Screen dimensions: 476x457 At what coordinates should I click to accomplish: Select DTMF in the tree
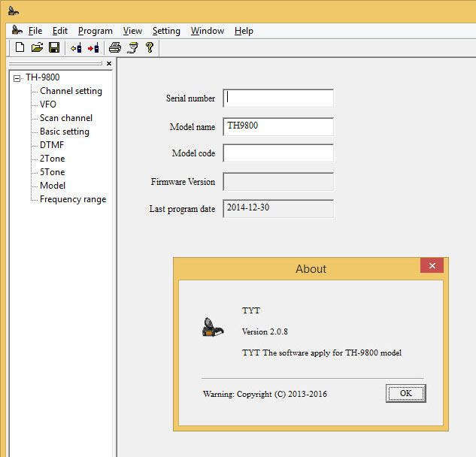(52, 145)
